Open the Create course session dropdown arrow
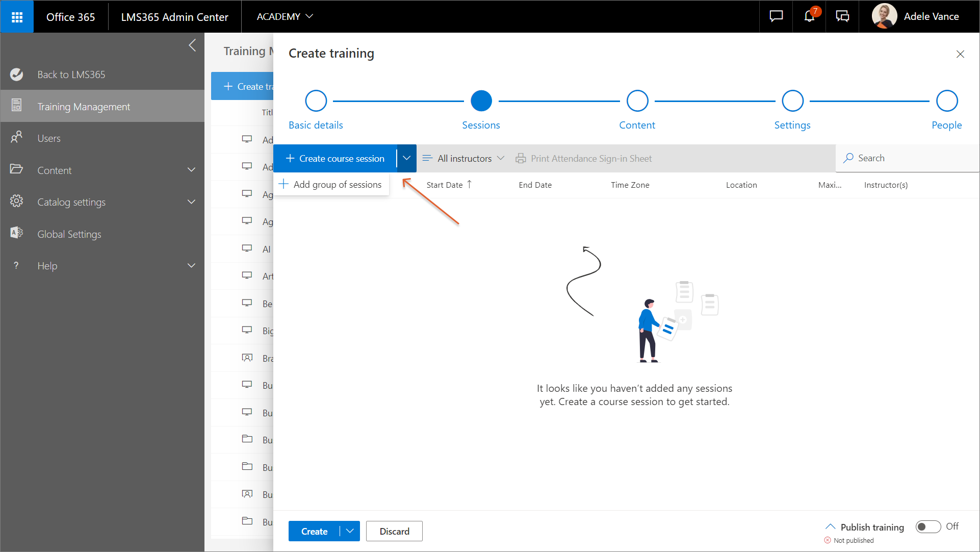Screen dimensions: 980x552 click(406, 158)
